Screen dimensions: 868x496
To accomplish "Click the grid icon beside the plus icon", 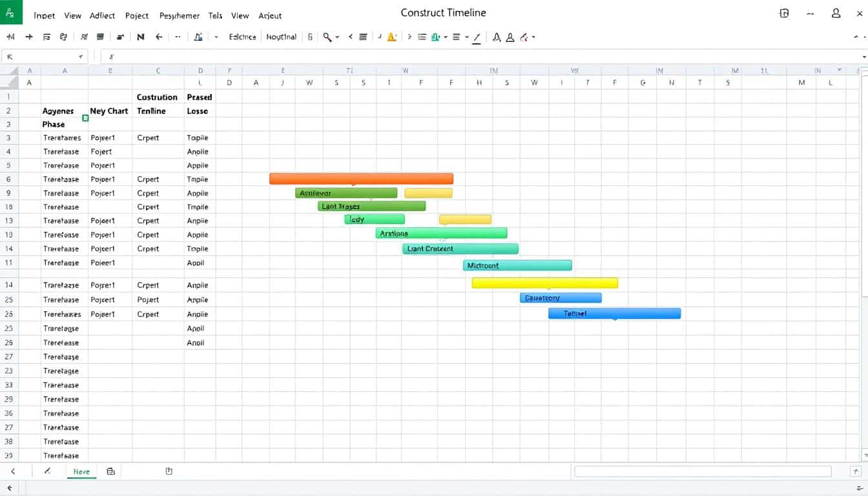I will click(x=46, y=37).
